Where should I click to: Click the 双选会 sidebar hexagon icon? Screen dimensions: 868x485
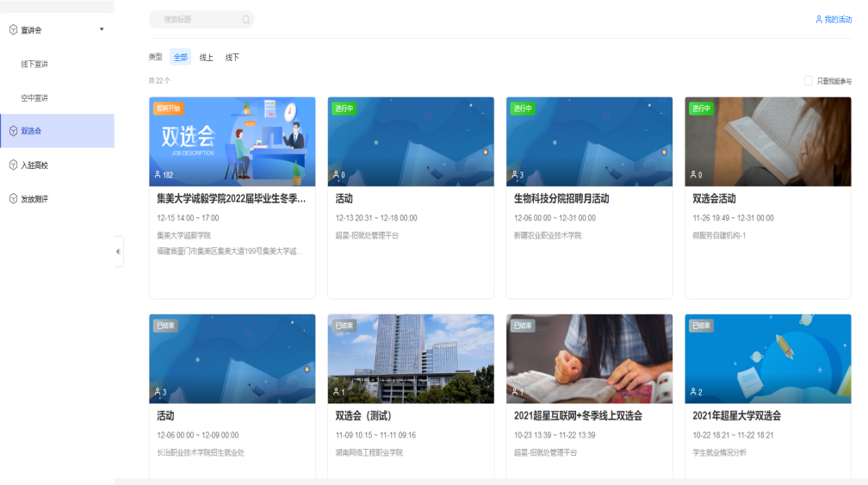(13, 131)
